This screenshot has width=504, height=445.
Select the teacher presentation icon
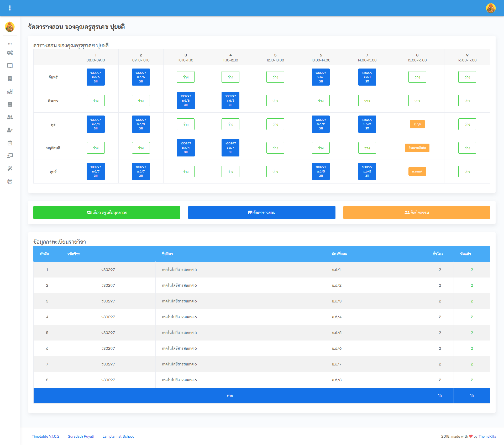coord(10,156)
